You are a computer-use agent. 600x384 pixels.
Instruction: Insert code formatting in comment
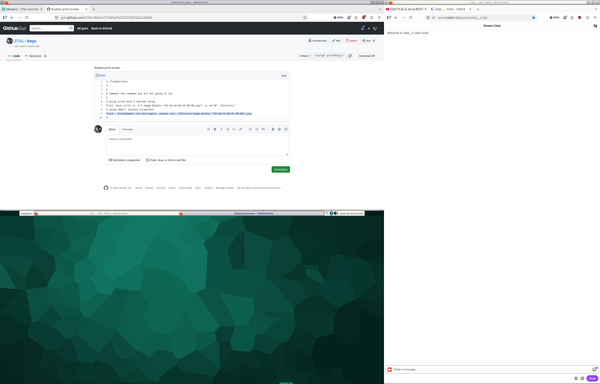pos(234,129)
